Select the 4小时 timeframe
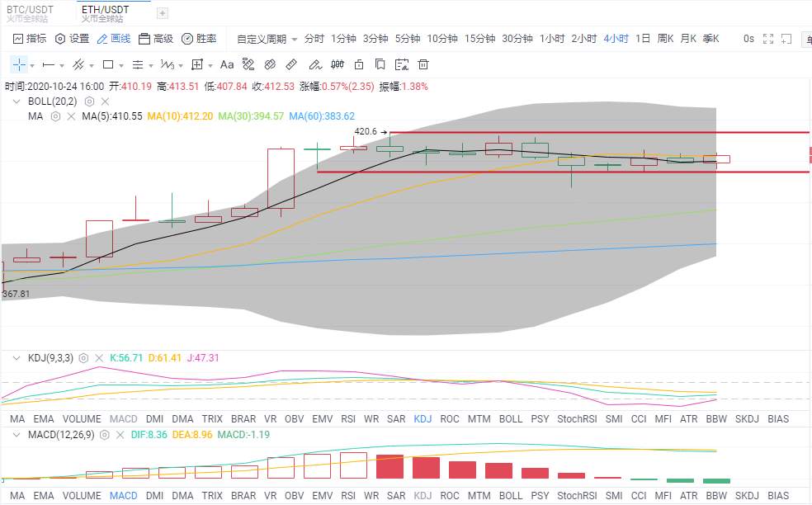The image size is (812, 505). 616,39
